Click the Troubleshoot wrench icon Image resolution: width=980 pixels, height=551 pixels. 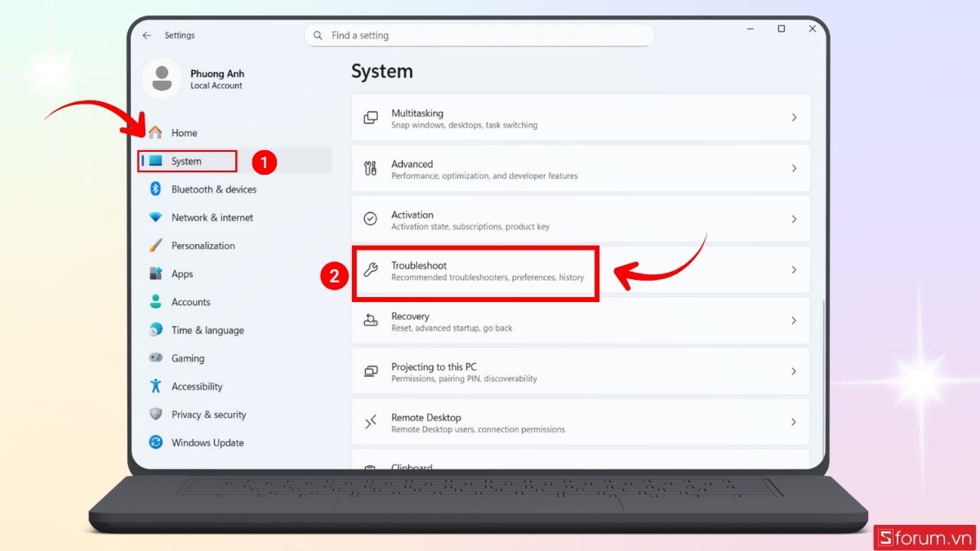(x=371, y=270)
